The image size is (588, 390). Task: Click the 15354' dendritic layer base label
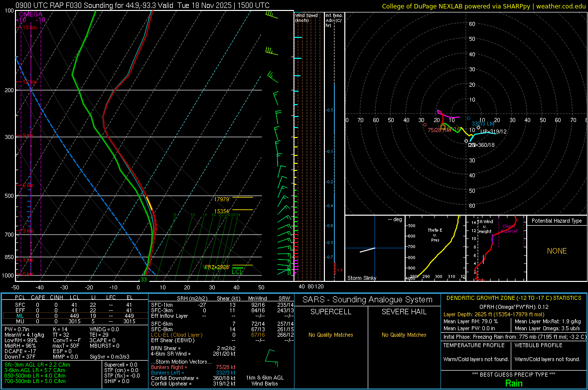click(222, 212)
